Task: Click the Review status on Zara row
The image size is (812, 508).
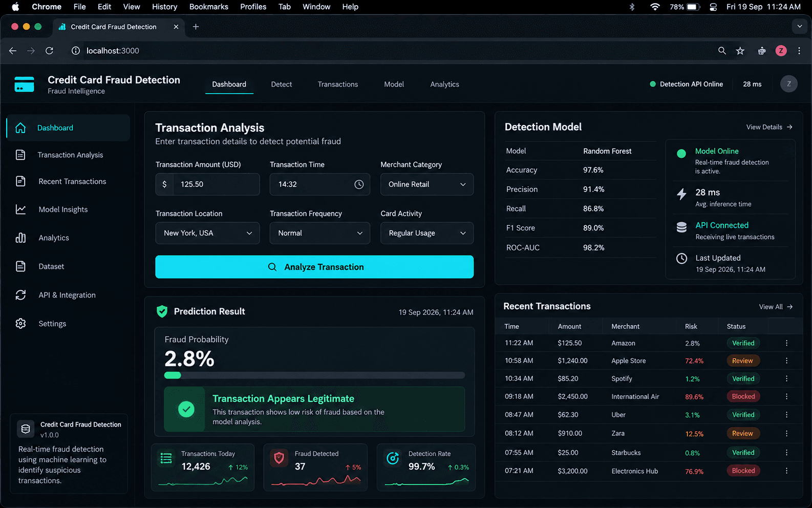Action: [x=742, y=434]
